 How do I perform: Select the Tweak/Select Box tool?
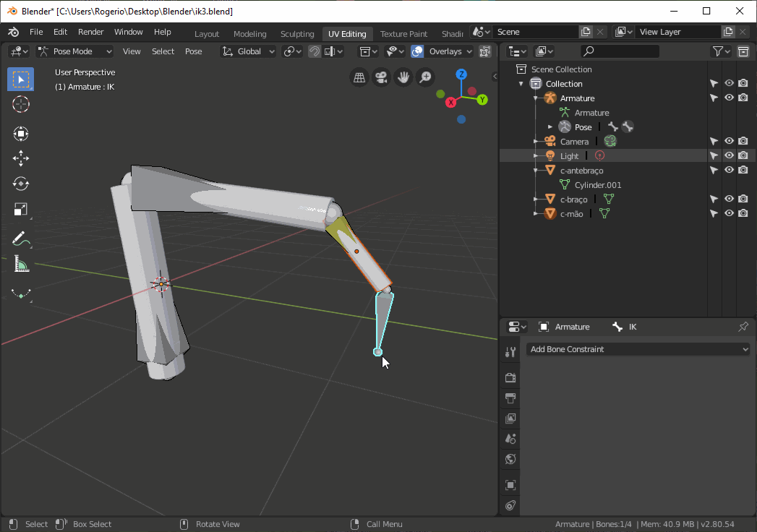coord(20,80)
